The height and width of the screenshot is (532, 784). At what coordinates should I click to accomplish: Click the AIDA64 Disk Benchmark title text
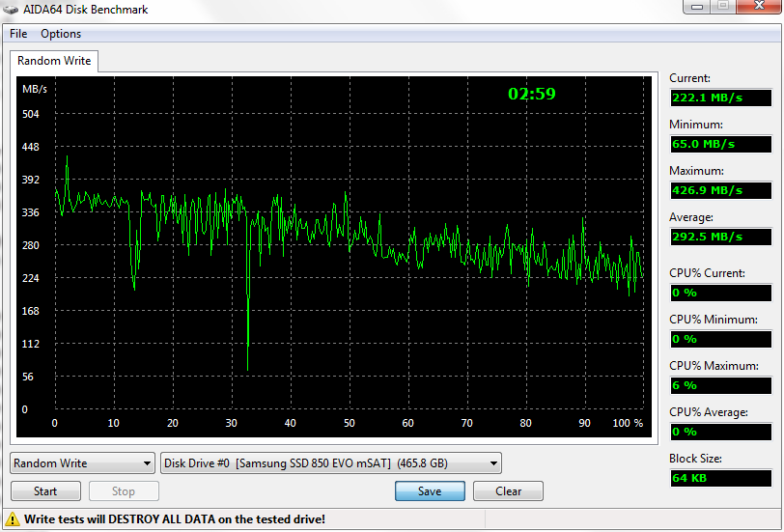[86, 9]
